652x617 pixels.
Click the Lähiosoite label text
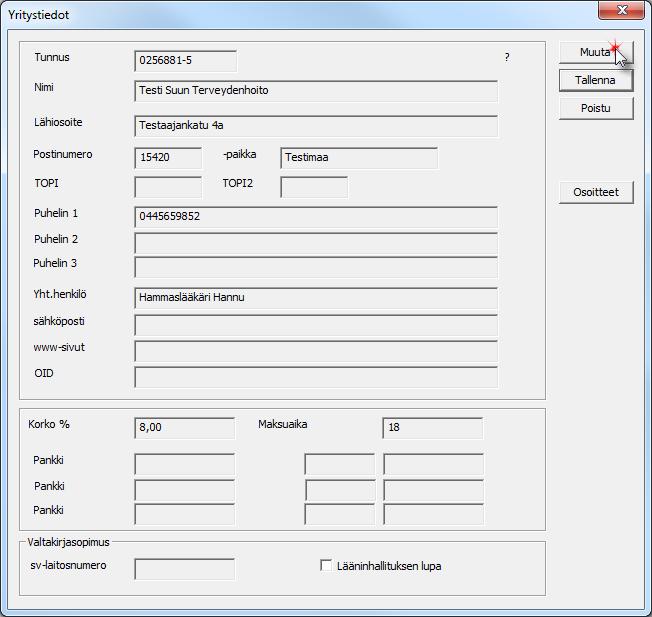(x=58, y=122)
